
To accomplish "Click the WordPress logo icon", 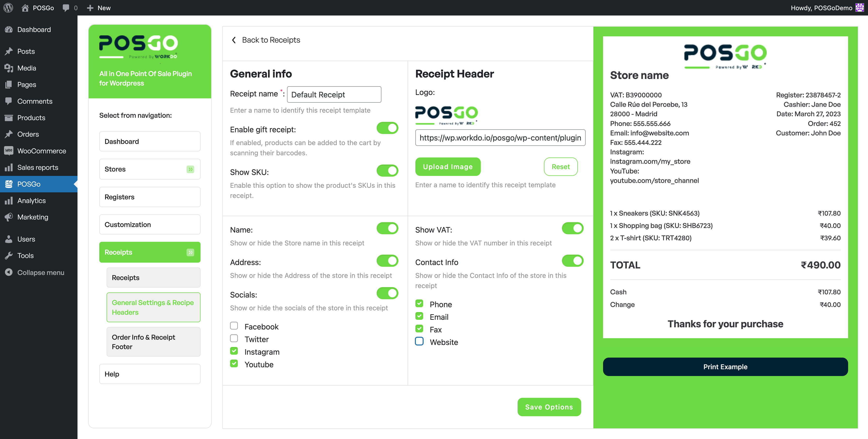I will (x=8, y=8).
